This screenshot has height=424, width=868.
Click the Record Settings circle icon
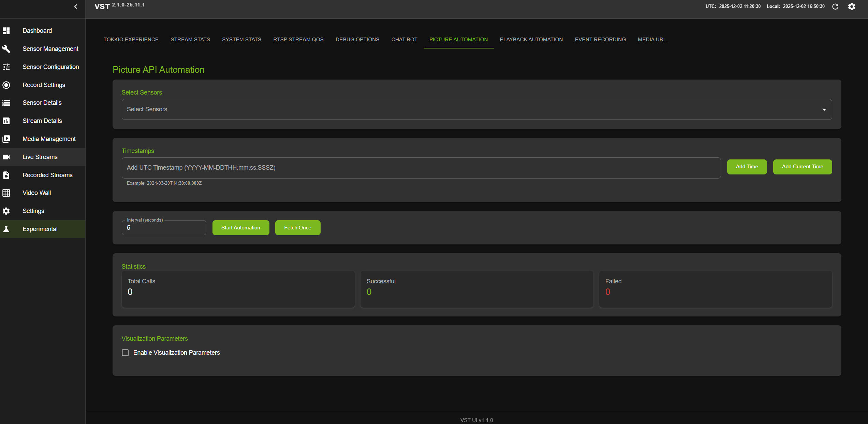click(6, 85)
